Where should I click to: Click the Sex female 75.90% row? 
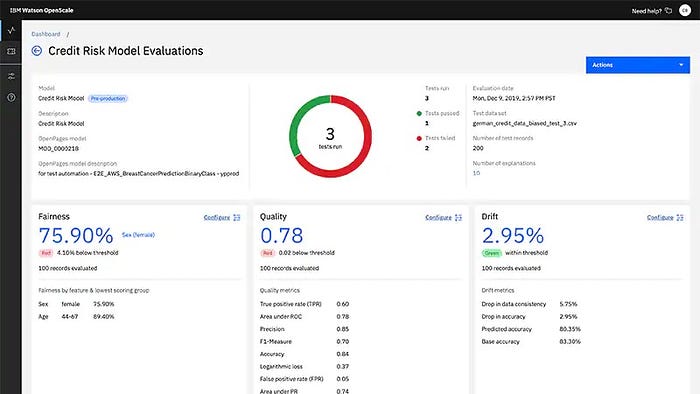[x=76, y=304]
